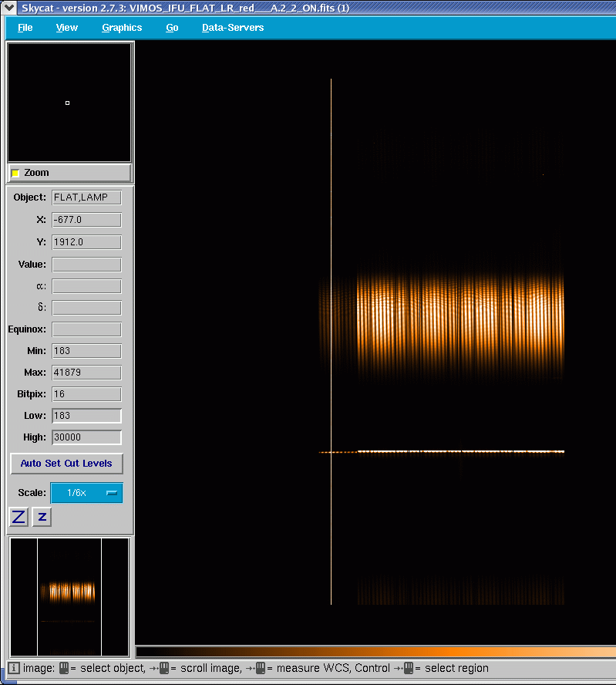Screen dimensions: 616x685
Task: Select the High cut level field
Action: tap(86, 437)
